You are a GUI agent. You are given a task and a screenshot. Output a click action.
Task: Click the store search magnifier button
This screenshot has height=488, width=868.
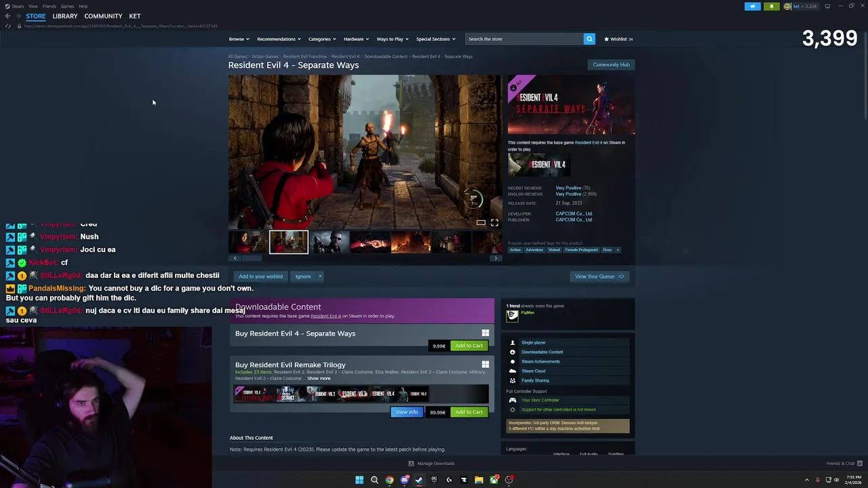pos(589,39)
